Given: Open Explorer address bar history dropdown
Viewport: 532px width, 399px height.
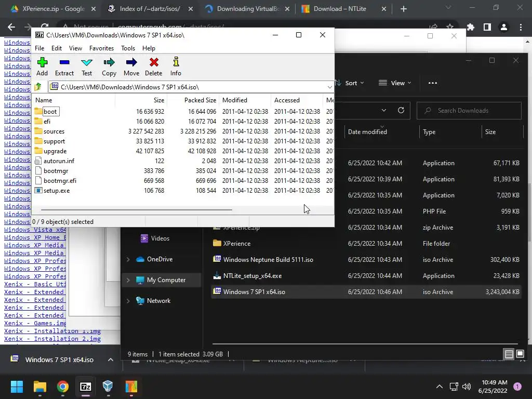Looking at the screenshot, I should (384, 110).
